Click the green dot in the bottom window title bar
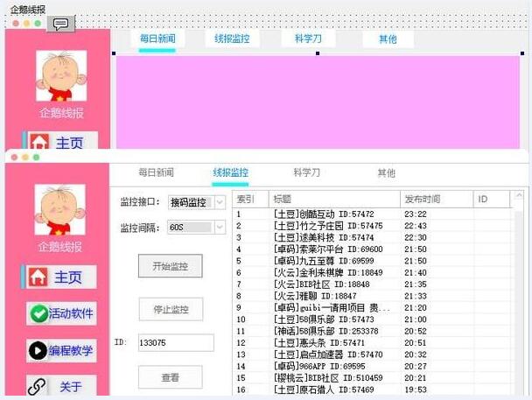This screenshot has height=400, width=532. click(x=36, y=158)
